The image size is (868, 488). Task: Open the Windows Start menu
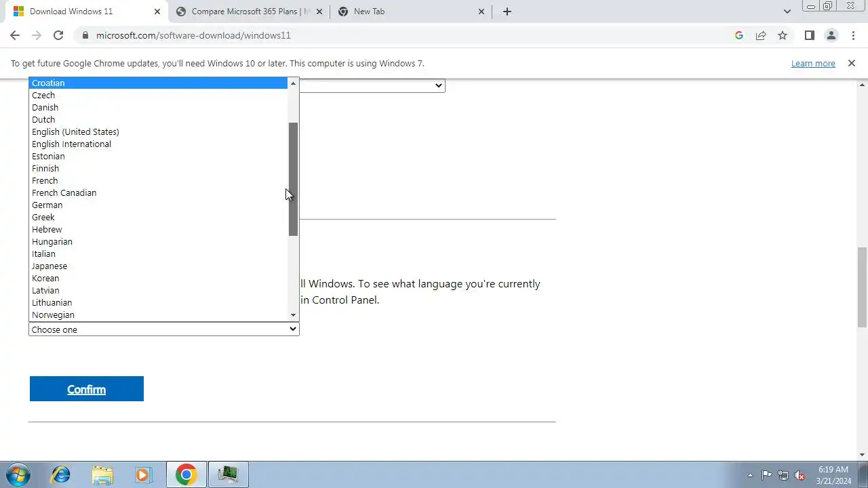click(x=18, y=474)
